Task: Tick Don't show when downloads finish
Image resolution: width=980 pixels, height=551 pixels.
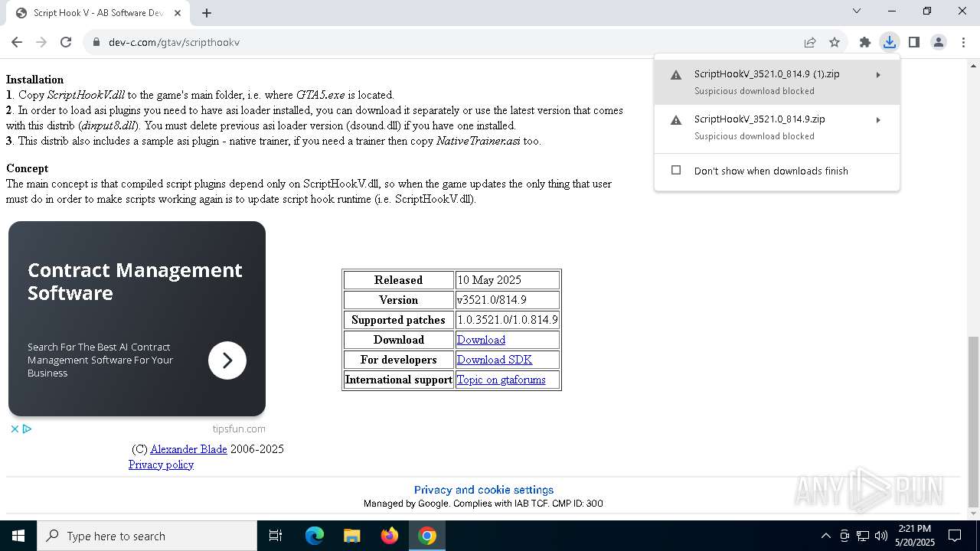Action: pos(676,171)
